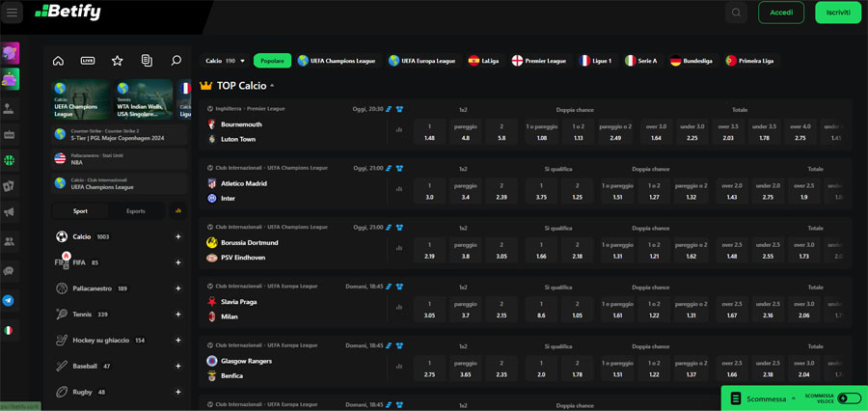Click the green wallet icon in left rail

[10, 79]
